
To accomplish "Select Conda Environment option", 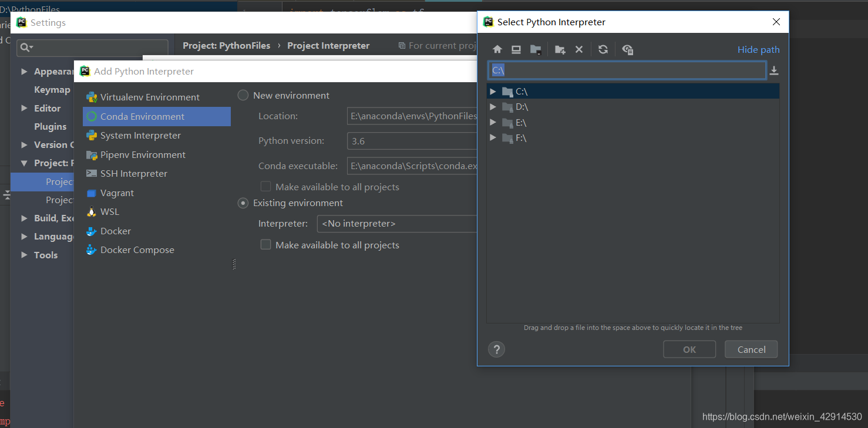I will click(x=157, y=116).
